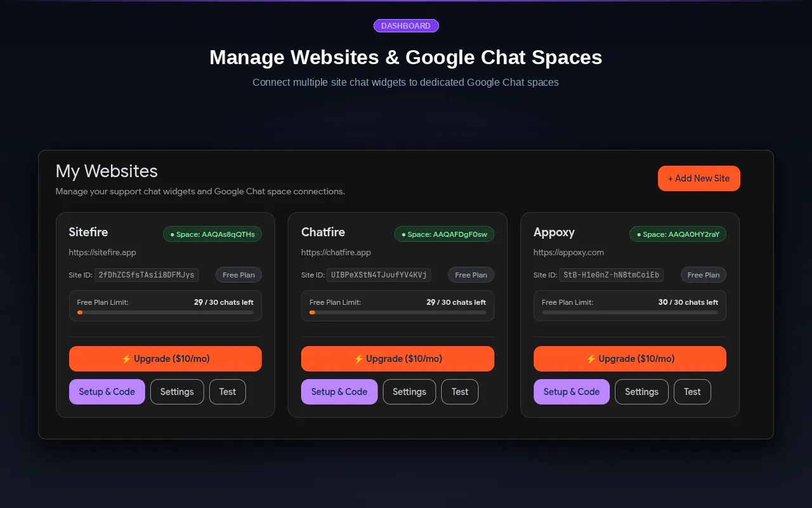The height and width of the screenshot is (508, 812).
Task: Click the Appoxy space badge AAQA0HY2raY
Action: (x=678, y=234)
